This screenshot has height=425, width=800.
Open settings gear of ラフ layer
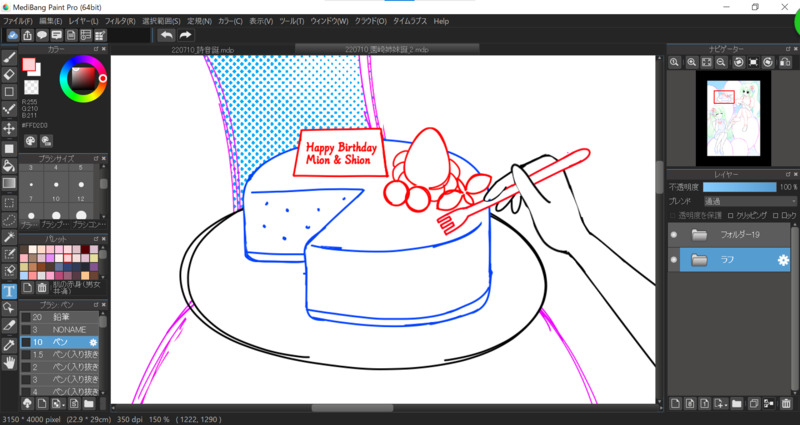tap(783, 260)
